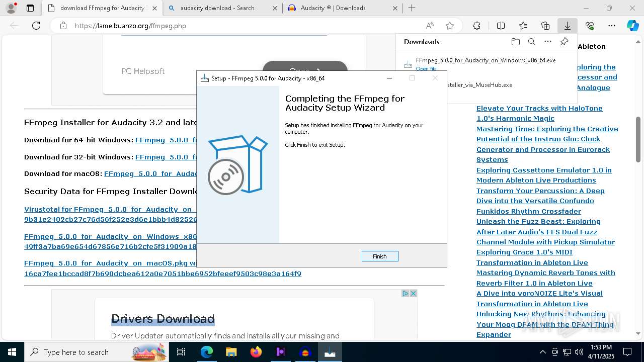
Task: Open the Collections icon
Action: (x=545, y=26)
